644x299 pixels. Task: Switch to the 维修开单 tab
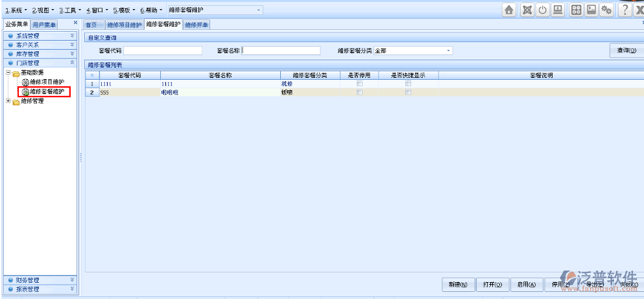197,25
